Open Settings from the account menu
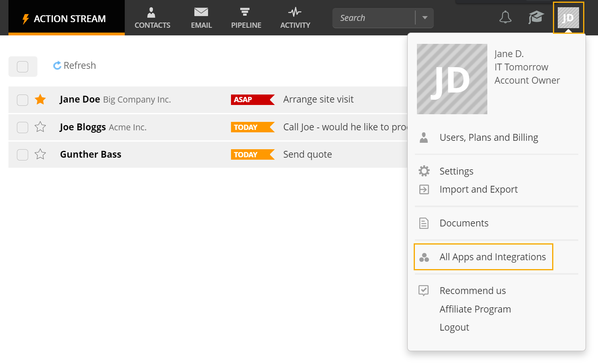 coord(456,171)
